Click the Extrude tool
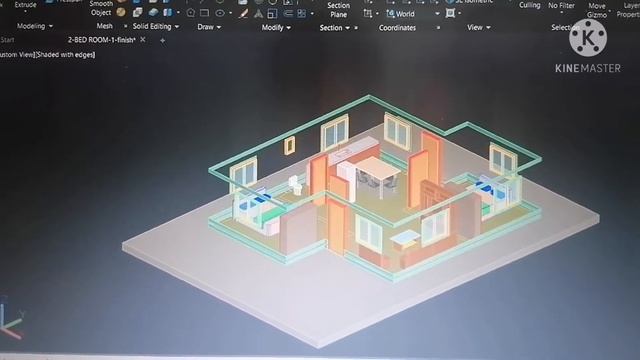 point(25,5)
